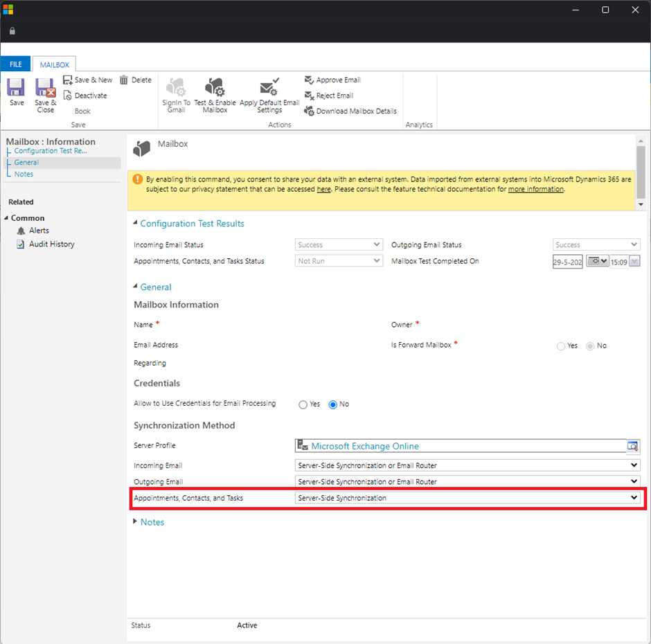Click the warning notification icon
This screenshot has height=644, width=651.
point(137,179)
